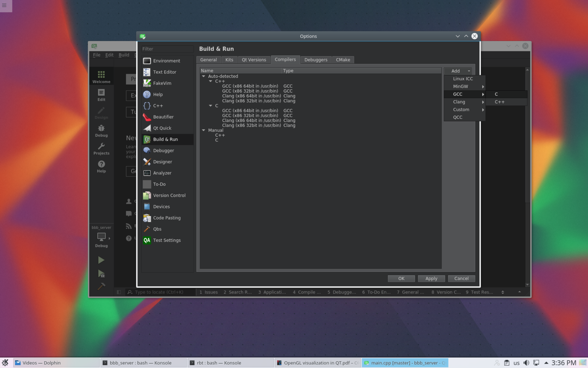Expand the Custom compiler submenu
Screen dimensions: 588x368
[465, 109]
